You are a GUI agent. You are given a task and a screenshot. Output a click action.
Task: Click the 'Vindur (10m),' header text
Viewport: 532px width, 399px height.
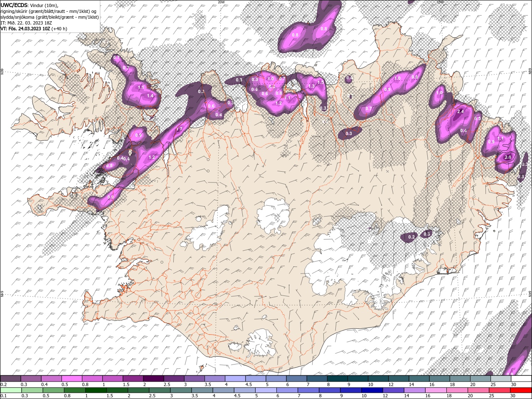pos(44,5)
